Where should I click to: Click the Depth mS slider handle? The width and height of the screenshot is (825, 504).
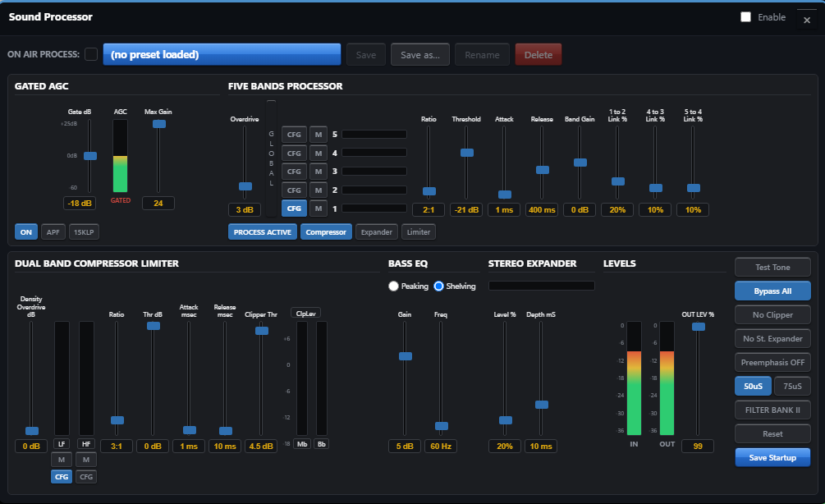(542, 405)
